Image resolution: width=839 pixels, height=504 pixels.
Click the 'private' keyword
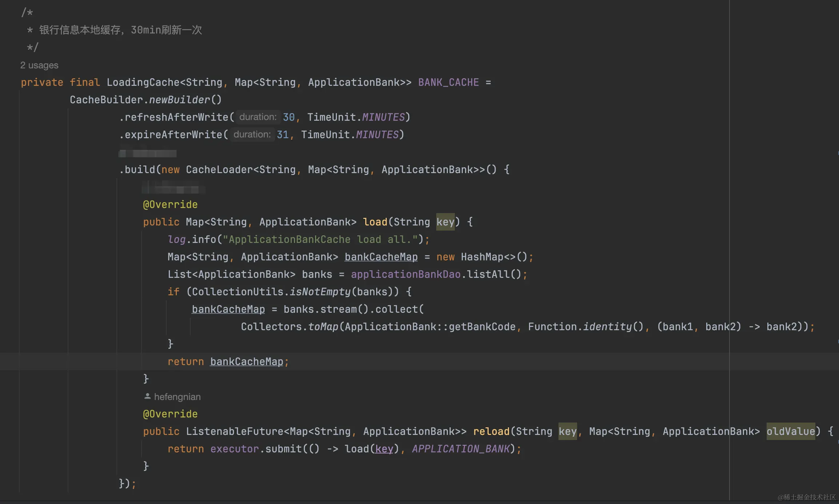tap(42, 82)
